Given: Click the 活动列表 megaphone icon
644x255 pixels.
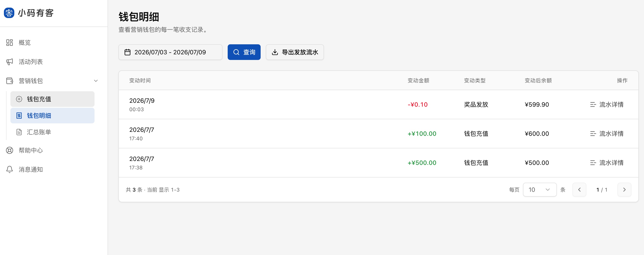Looking at the screenshot, I should pyautogui.click(x=10, y=62).
